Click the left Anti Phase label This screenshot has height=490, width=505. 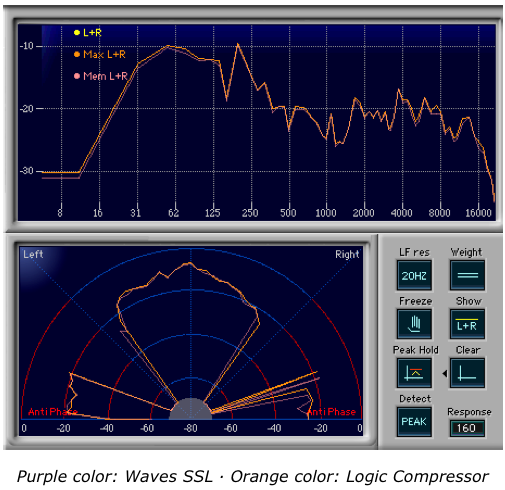pyautogui.click(x=53, y=412)
